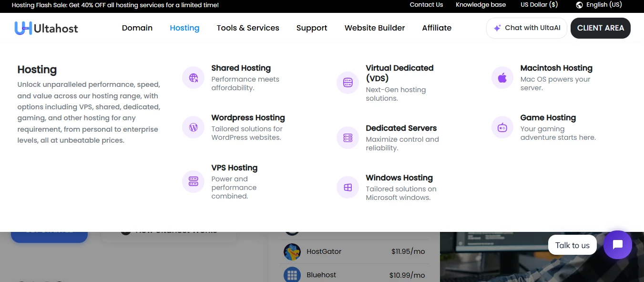Viewport: 644px width, 282px height.
Task: Open the Affiliate menu item
Action: [x=437, y=28]
